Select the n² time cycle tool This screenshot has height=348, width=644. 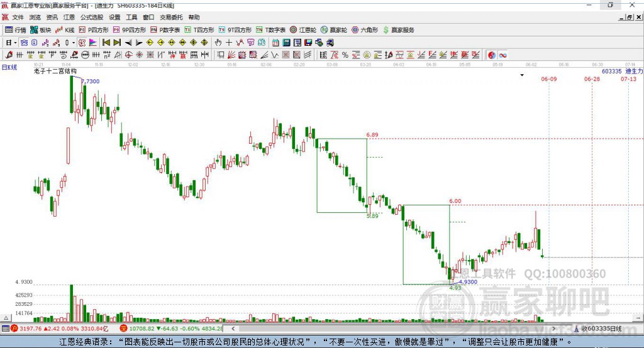click(x=107, y=55)
